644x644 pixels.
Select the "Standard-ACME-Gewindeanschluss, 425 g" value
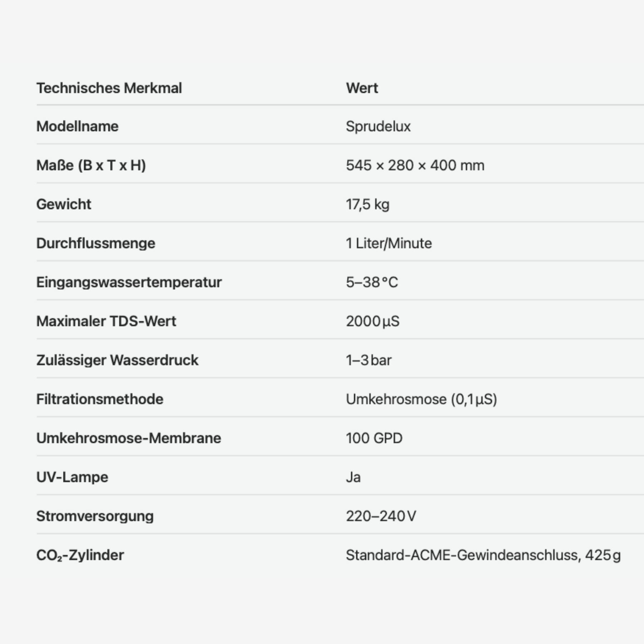[x=483, y=555]
